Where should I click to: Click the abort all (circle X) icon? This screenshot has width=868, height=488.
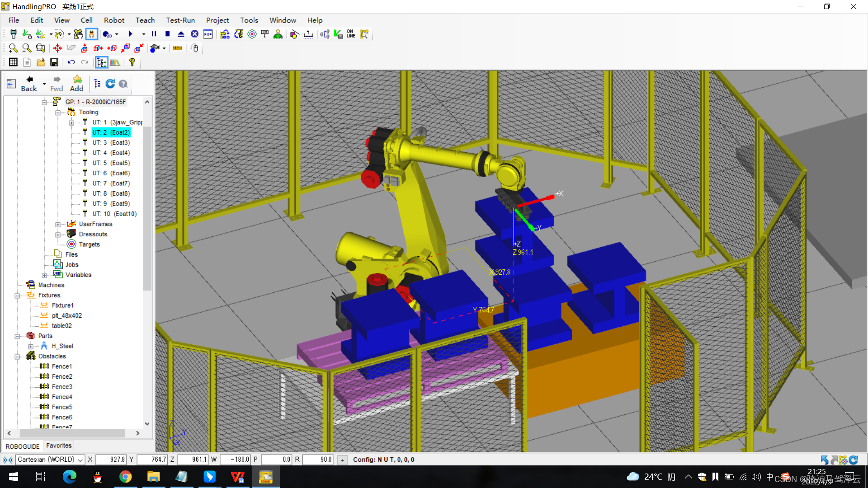(195, 34)
